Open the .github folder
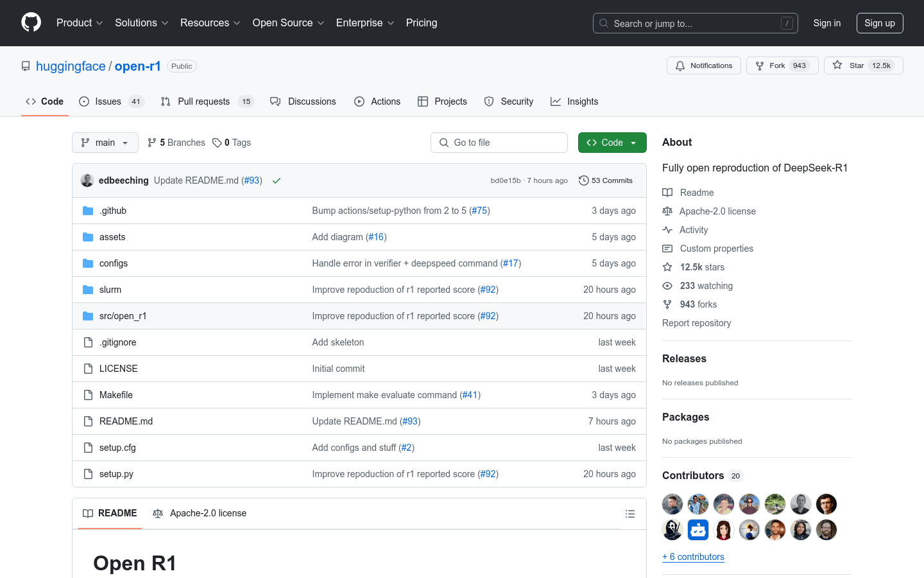This screenshot has width=924, height=578. pos(113,211)
